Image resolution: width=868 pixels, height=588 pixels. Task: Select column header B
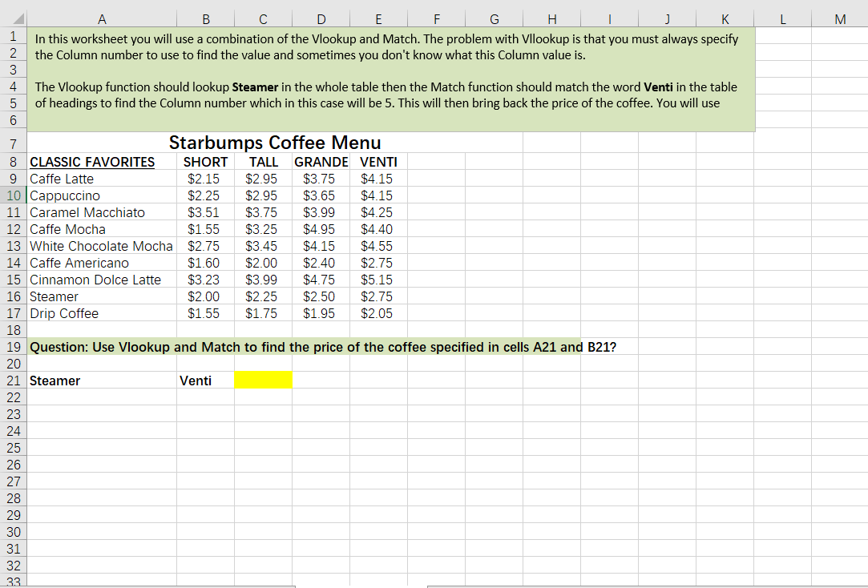tap(205, 18)
